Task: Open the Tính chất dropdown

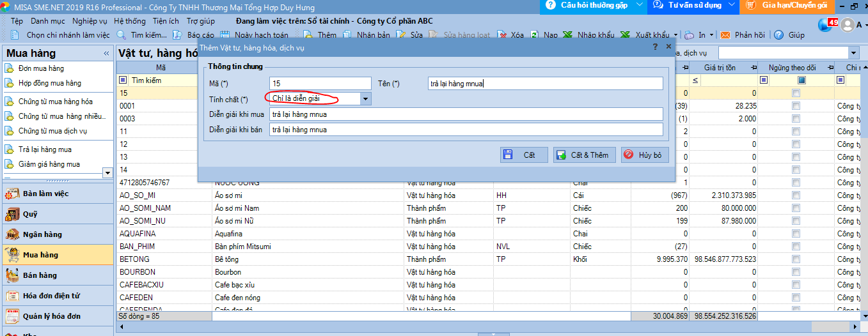Action: click(x=365, y=99)
